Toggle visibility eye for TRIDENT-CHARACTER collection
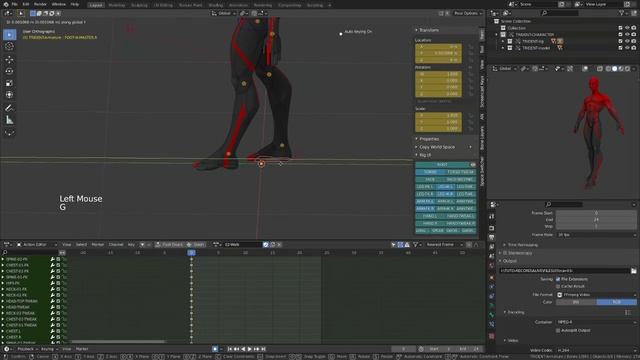Image resolution: width=640 pixels, height=360 pixels. pyautogui.click(x=627, y=35)
